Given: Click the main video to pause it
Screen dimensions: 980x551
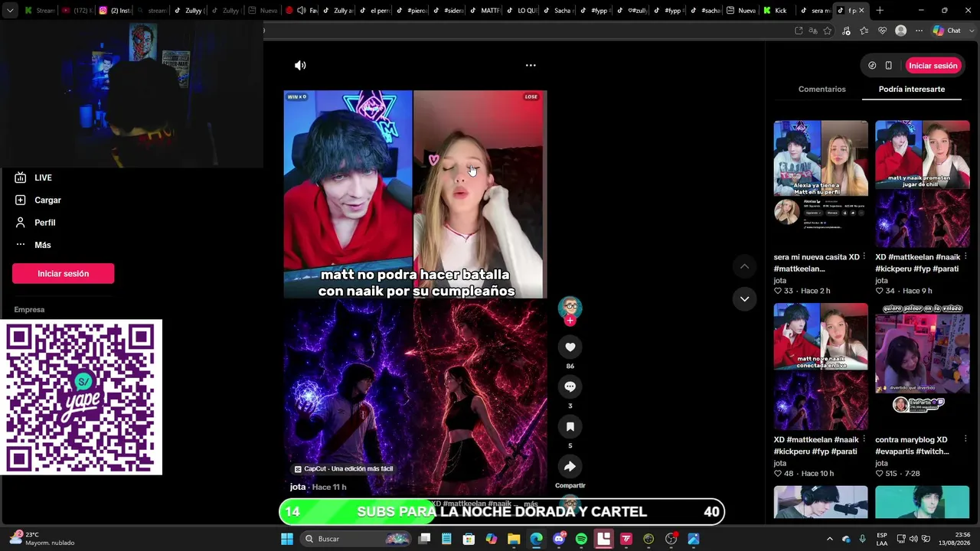Looking at the screenshot, I should point(415,295).
